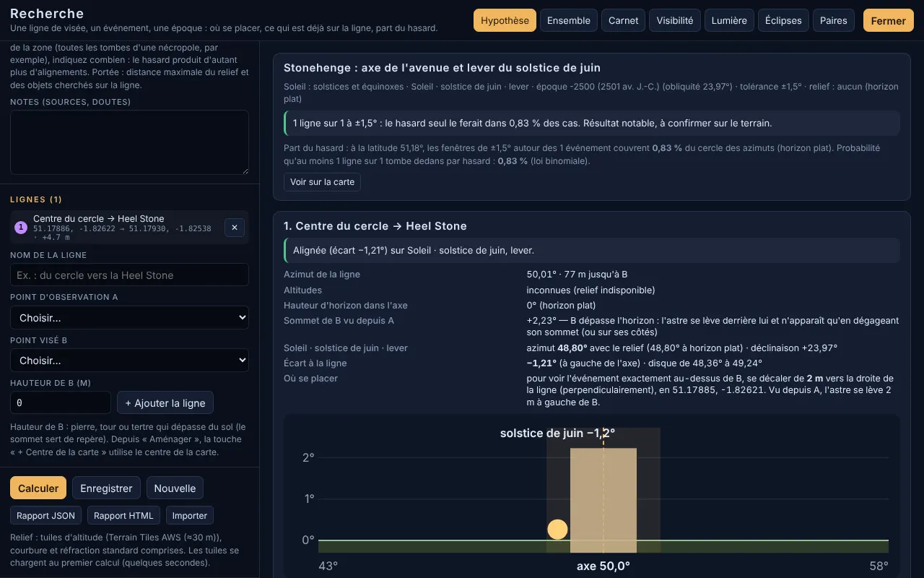Switch to the Lumière tab
The width and height of the screenshot is (924, 578).
pyautogui.click(x=729, y=20)
